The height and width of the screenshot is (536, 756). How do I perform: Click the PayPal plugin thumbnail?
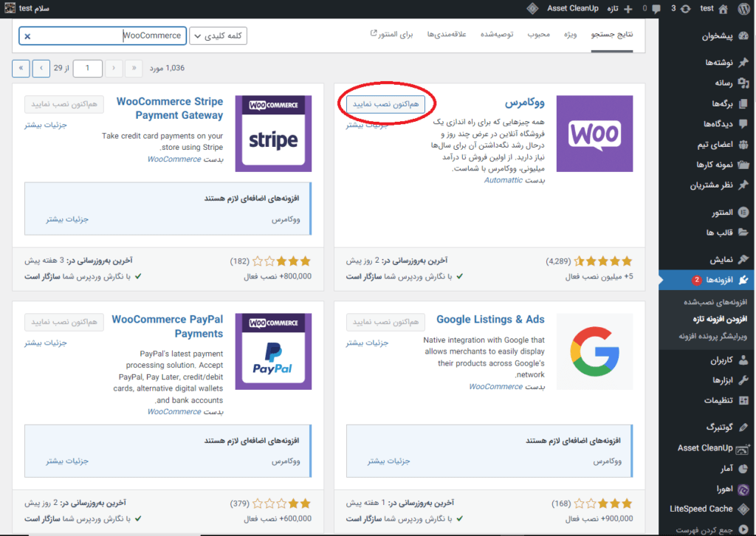[x=273, y=351]
